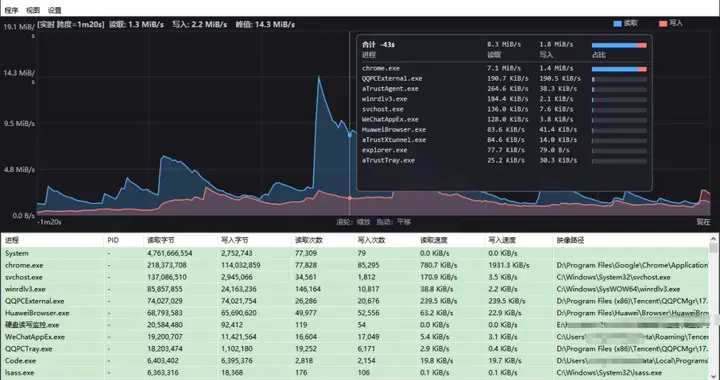The image size is (720, 380).
Task: Click the process table vertical scrollbar
Action: (713, 307)
